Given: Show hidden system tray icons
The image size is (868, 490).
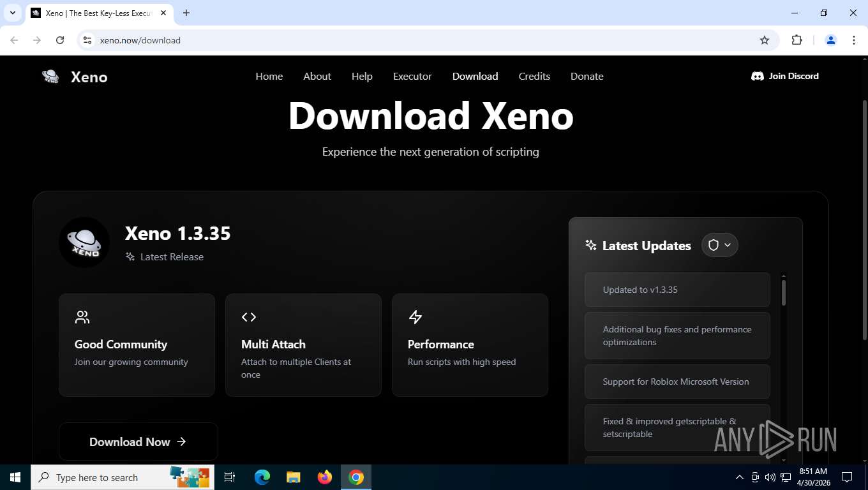Looking at the screenshot, I should 740,477.
